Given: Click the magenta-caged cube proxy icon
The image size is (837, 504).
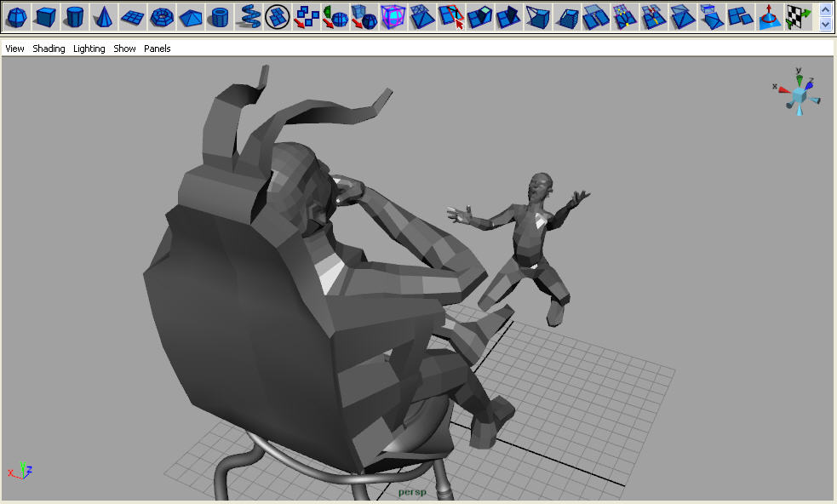Looking at the screenshot, I should 393,17.
